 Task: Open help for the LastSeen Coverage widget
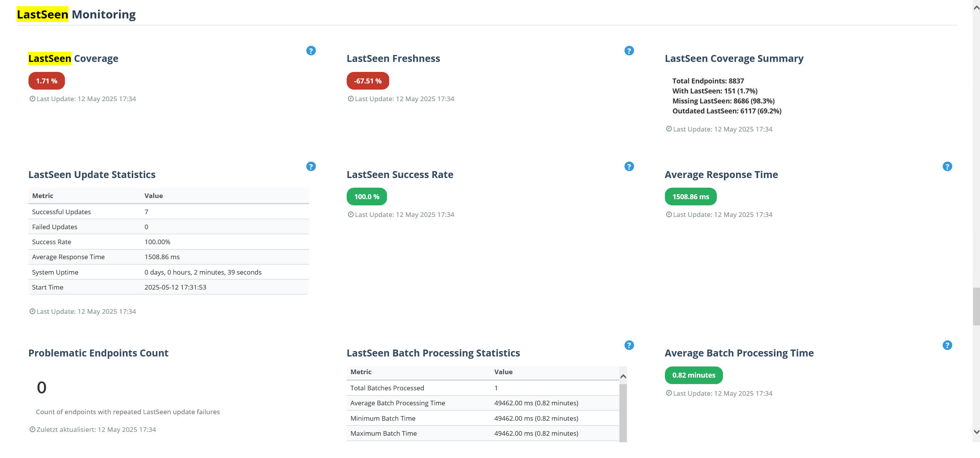point(311,50)
